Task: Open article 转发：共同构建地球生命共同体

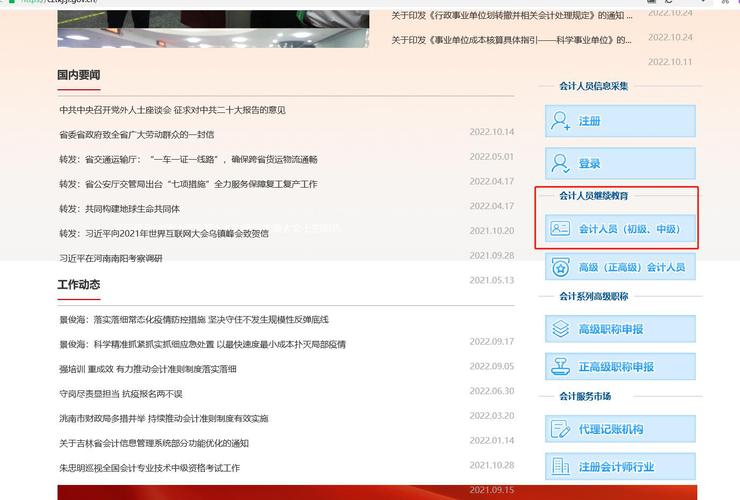Action: tap(119, 209)
